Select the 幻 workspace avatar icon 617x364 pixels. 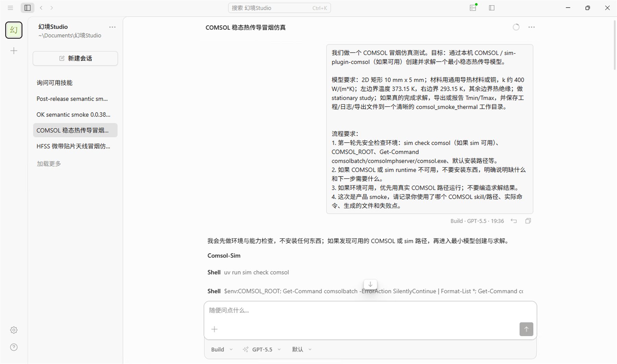coord(14,30)
